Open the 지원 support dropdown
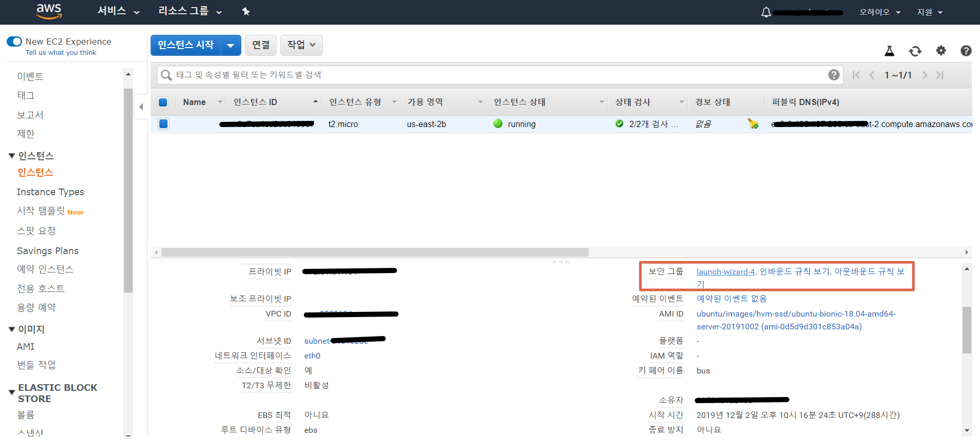The height and width of the screenshot is (440, 980). 930,12
